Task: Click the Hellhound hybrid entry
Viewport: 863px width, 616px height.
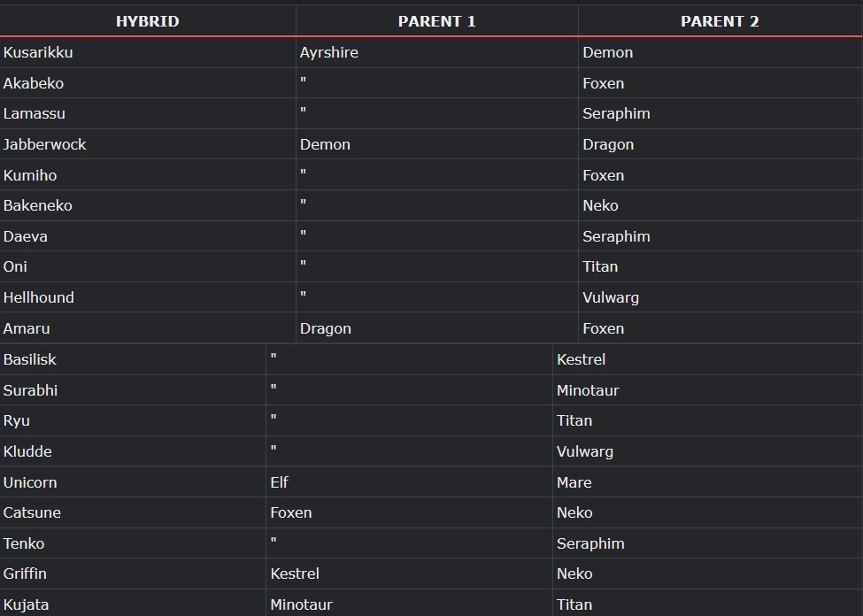Action: [39, 297]
